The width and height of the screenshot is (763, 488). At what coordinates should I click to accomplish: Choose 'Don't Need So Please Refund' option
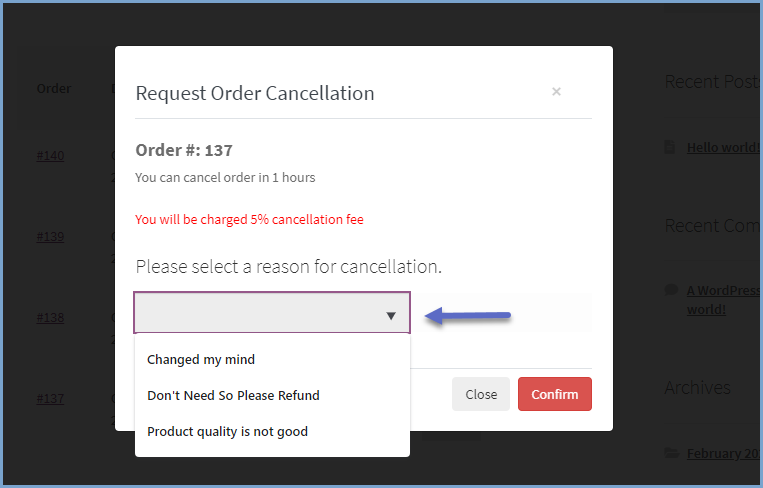pos(233,395)
